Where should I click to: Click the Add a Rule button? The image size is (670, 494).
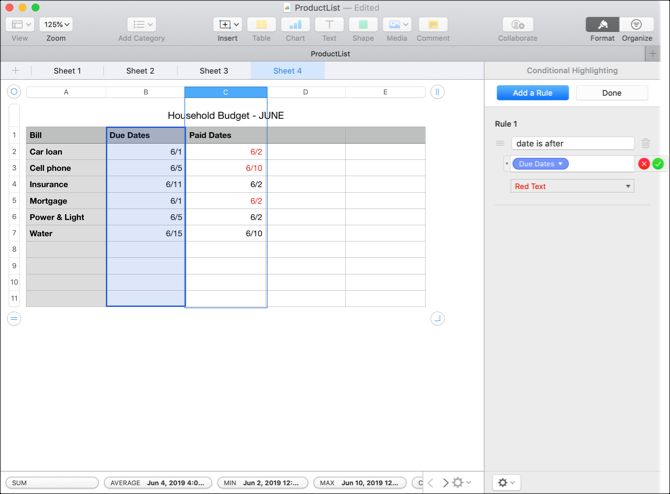(532, 93)
